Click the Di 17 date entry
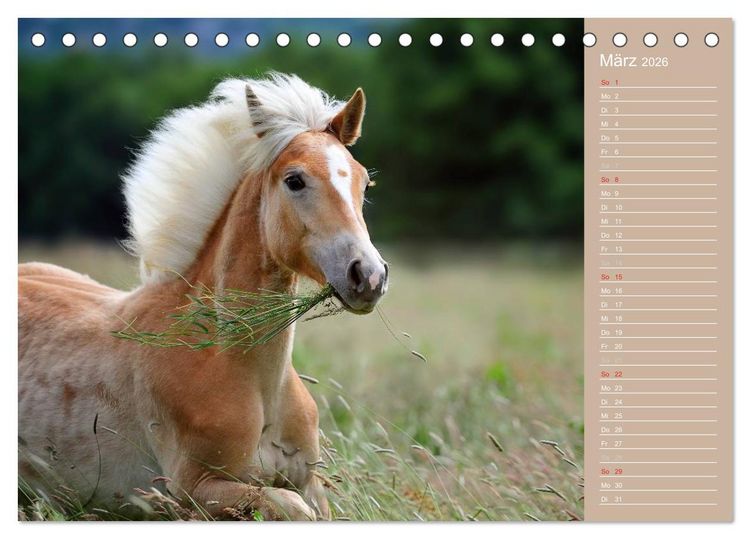The width and height of the screenshot is (750, 539). coord(658,305)
